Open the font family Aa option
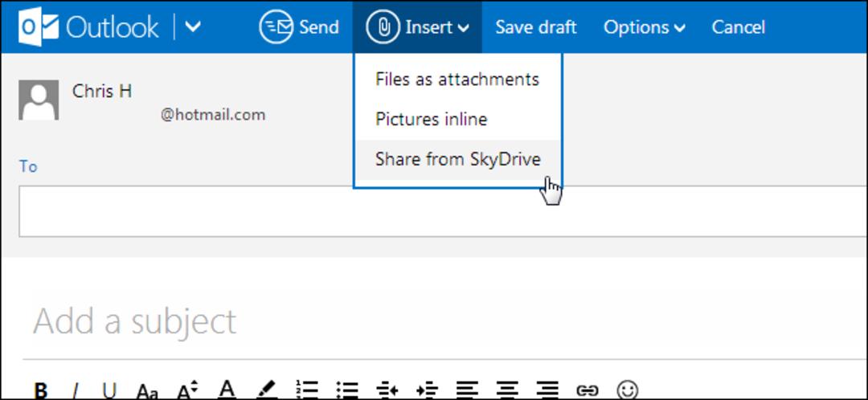 [147, 390]
